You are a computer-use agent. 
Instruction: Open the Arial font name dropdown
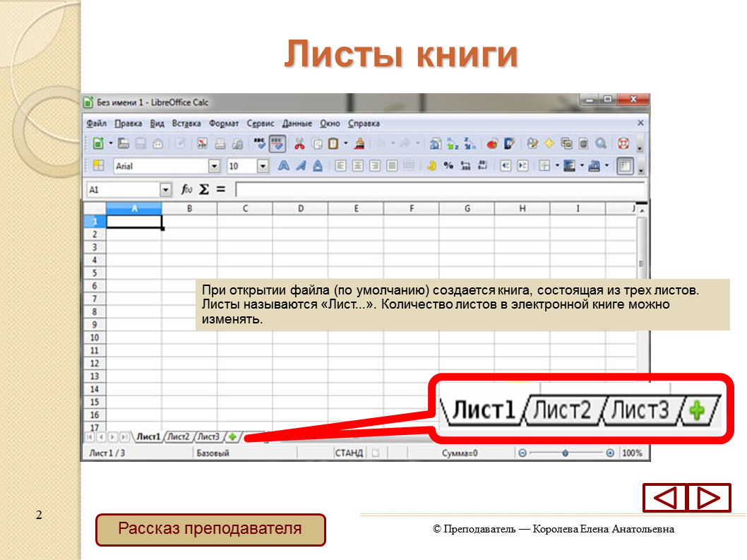[215, 166]
